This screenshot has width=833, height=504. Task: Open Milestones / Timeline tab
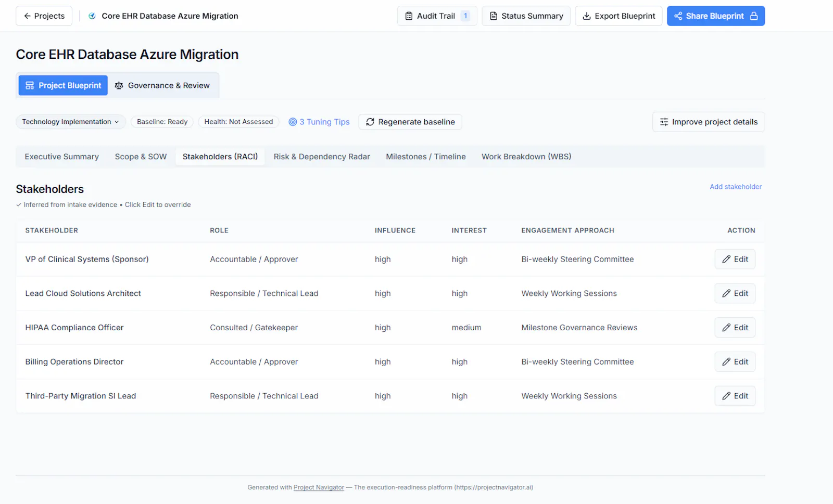426,157
